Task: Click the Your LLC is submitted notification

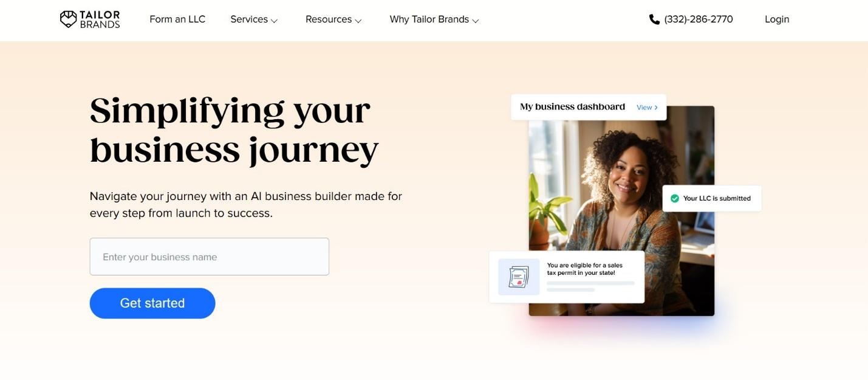Action: (712, 198)
